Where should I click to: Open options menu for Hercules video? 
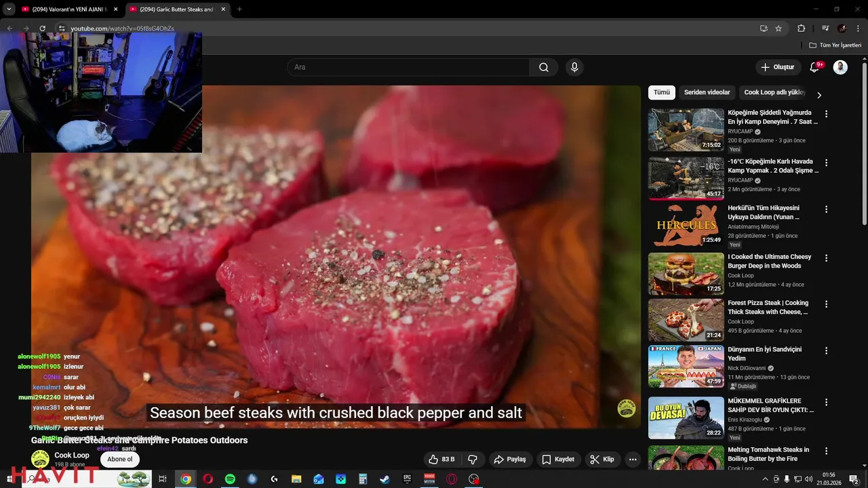[x=826, y=209]
